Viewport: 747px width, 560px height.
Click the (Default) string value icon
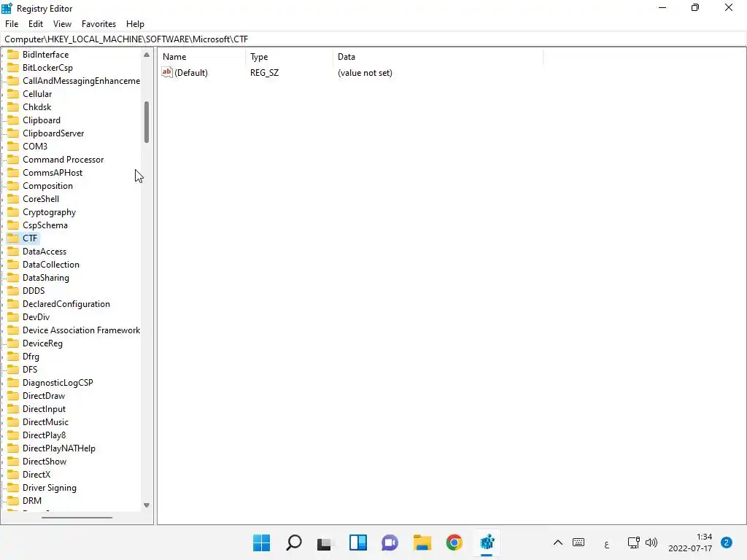point(167,72)
